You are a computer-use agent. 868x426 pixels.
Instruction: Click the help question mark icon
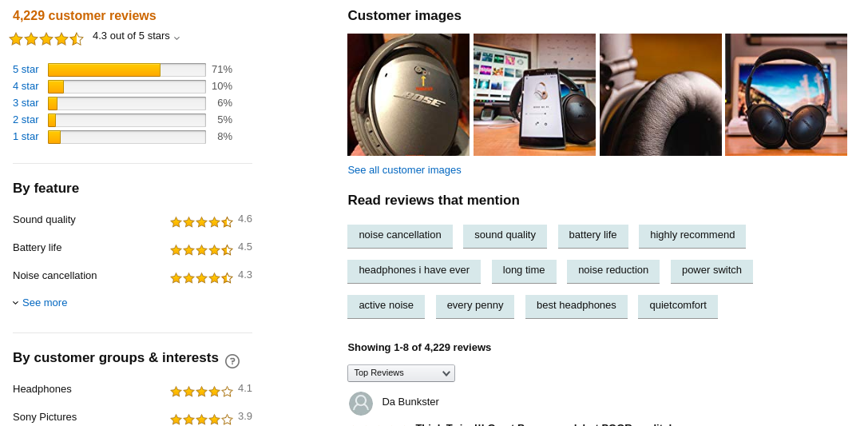tap(232, 361)
